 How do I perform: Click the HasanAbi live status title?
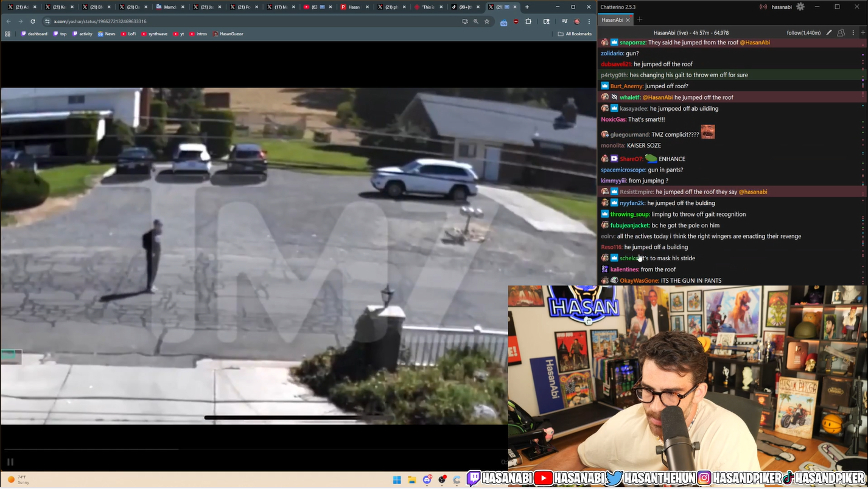click(x=691, y=33)
